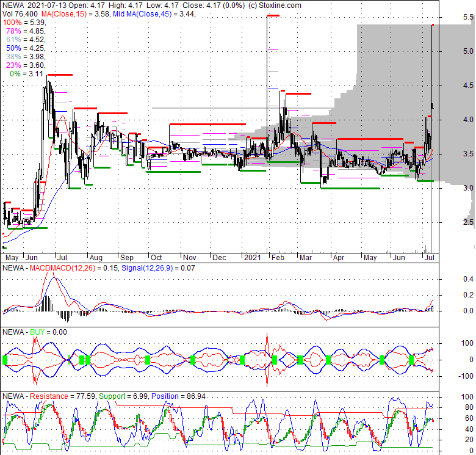The height and width of the screenshot is (455, 476).
Task: Click the 'Apr' month label on time axis
Action: 339,258
